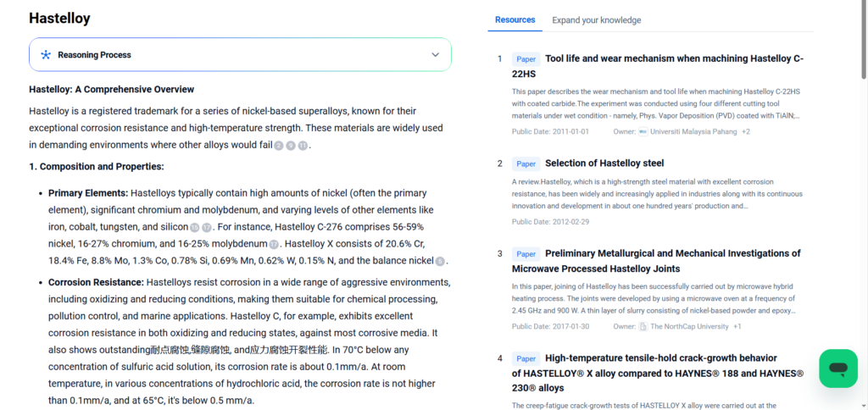
Task: Open 'Tool life and wear mechanism' paper
Action: pyautogui.click(x=674, y=59)
